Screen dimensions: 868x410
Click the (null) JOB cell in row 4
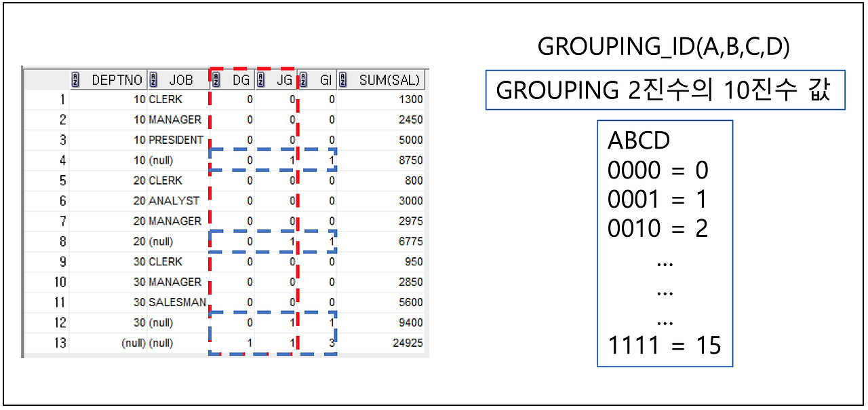pyautogui.click(x=161, y=160)
